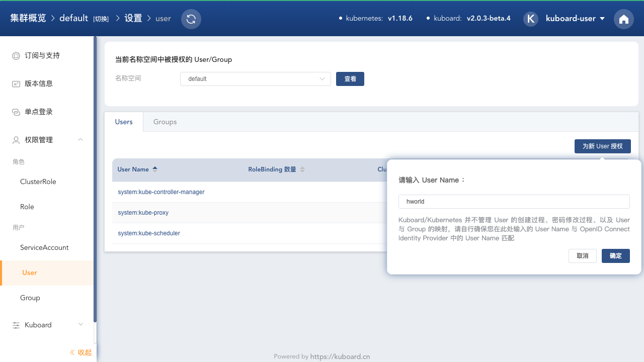Click the 订阅与支持 sidebar icon
This screenshot has height=362, width=644.
[x=16, y=55]
